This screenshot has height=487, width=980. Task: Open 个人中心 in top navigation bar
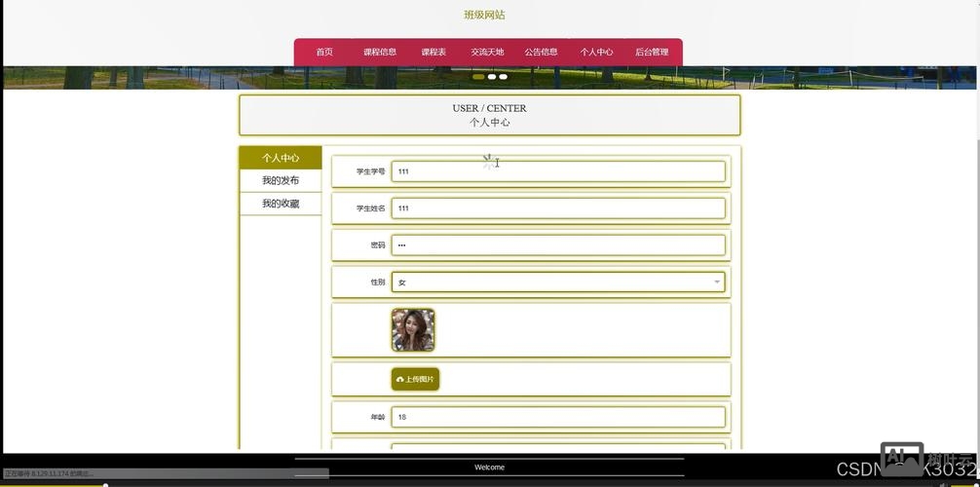click(596, 53)
